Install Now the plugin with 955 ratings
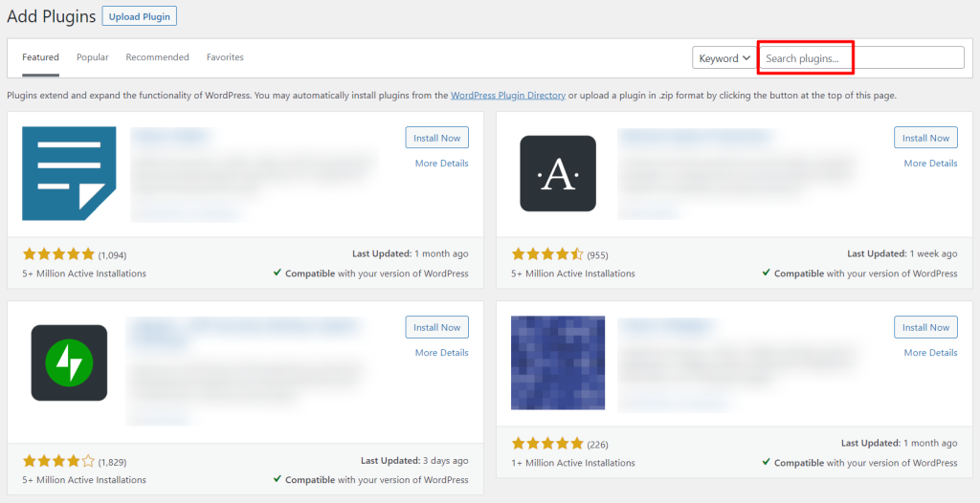This screenshot has width=980, height=503. (925, 138)
